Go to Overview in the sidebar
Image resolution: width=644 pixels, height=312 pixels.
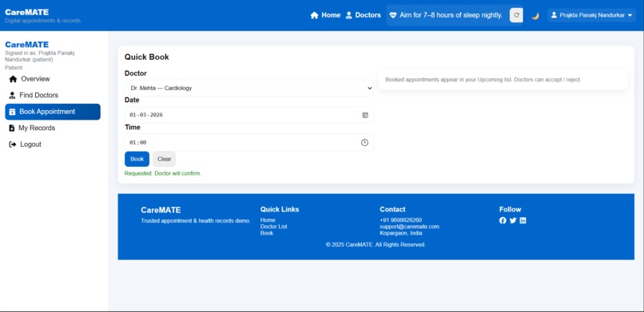[53, 79]
